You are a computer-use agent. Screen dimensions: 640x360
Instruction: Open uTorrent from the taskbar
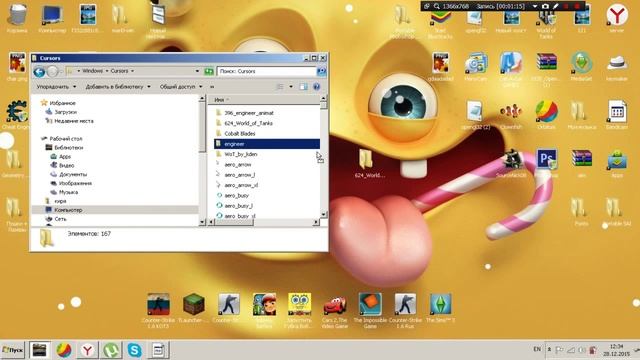(111, 350)
